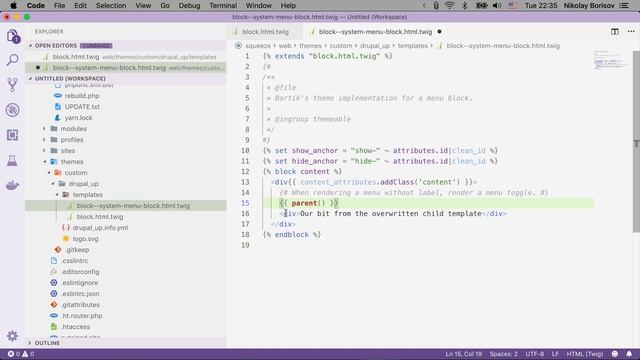Screen dimensions: 640x360
Task: Collapse the custom folder
Action: tap(76, 173)
